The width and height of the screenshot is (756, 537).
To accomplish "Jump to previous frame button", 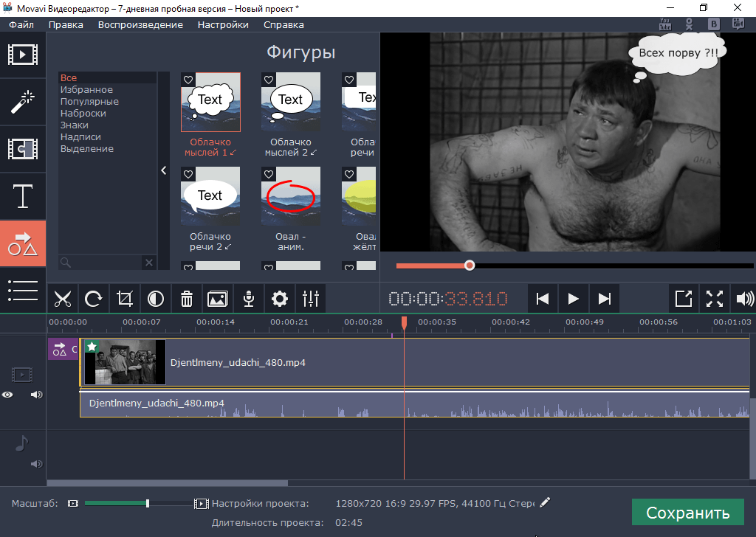I will pyautogui.click(x=543, y=299).
